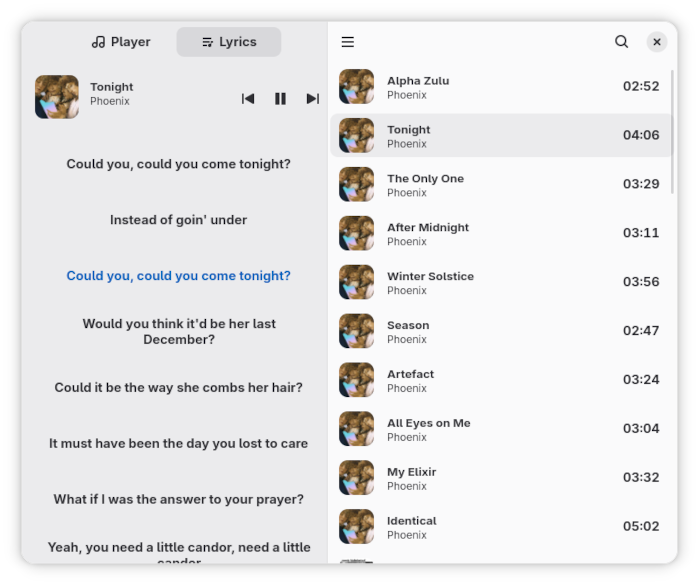
Task: Click the 05:02 duration of Identical
Action: [x=641, y=526]
